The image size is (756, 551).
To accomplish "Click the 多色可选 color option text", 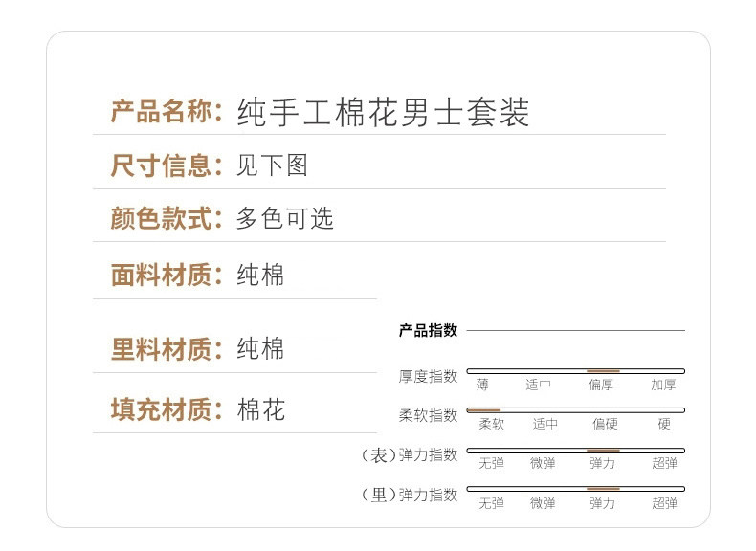I will coord(285,219).
